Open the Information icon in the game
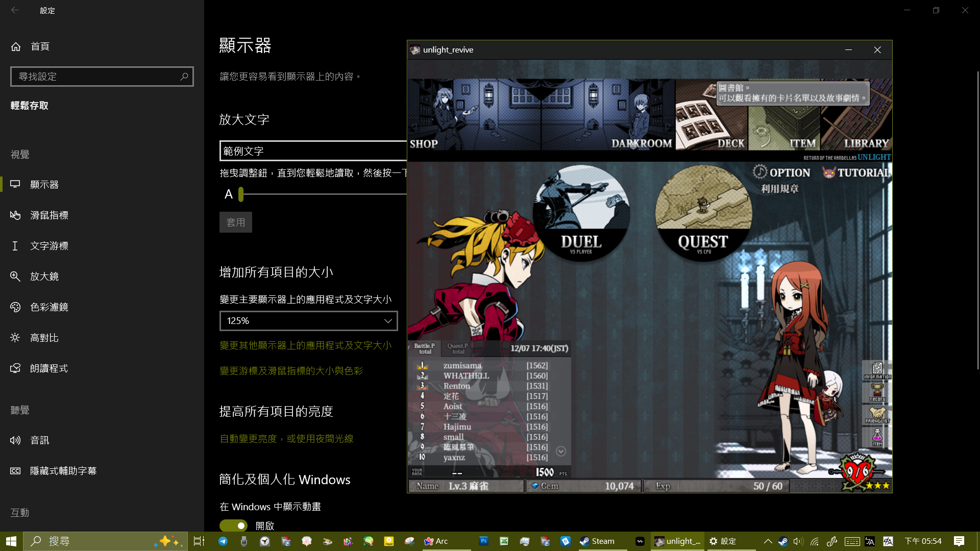The width and height of the screenshot is (980, 551). click(877, 370)
